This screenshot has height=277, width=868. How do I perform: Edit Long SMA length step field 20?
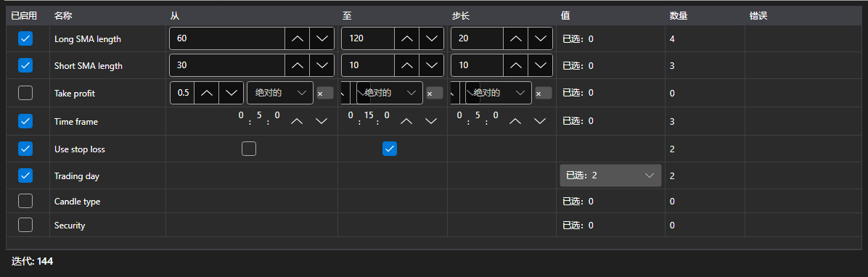(x=477, y=38)
